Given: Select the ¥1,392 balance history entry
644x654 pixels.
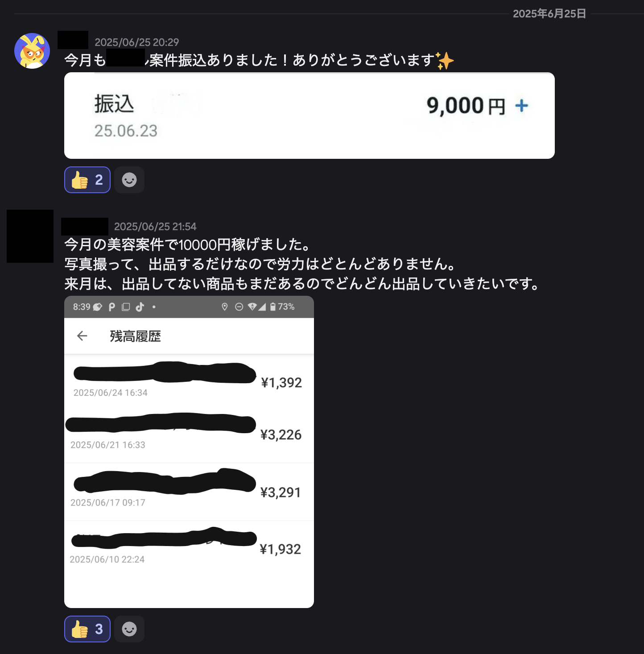Looking at the screenshot, I should (x=189, y=381).
